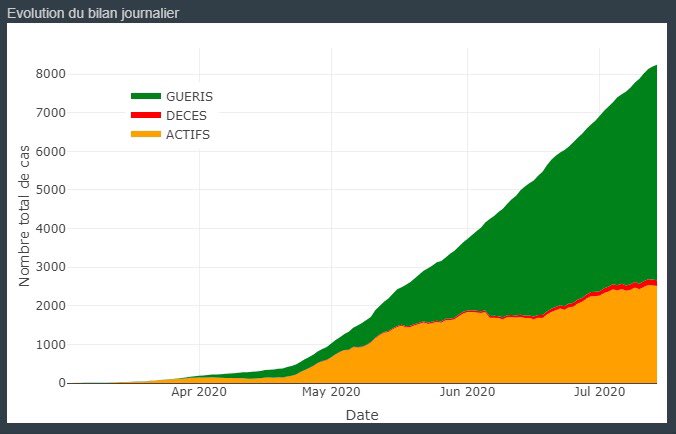Viewport: 676px width, 434px height.
Task: Click the green GUERIS area of the chart
Action: [x=560, y=224]
